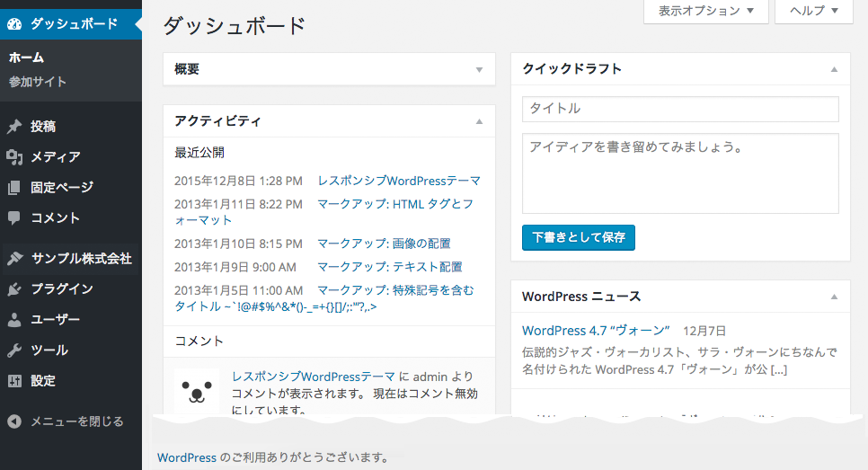Open post レスポンシブWordPressテーマ in recent list

399,181
